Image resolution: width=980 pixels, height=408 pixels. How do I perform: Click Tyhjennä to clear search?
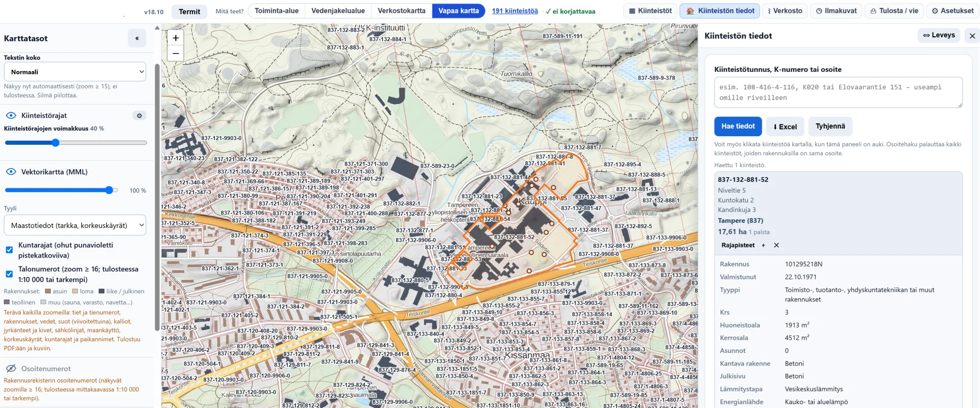pyautogui.click(x=830, y=126)
